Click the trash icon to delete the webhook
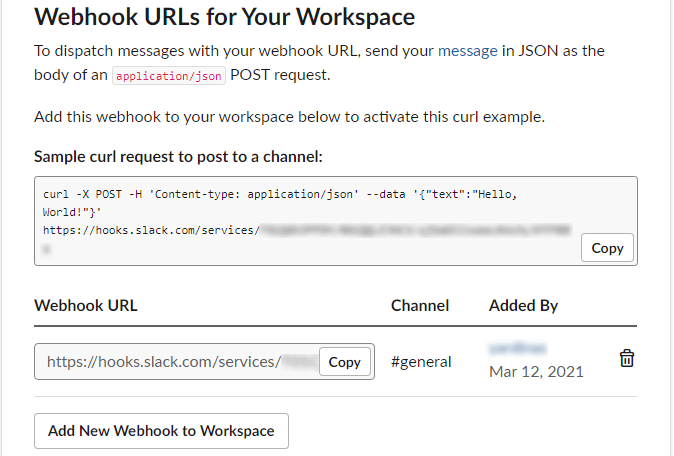Image resolution: width=674 pixels, height=456 pixels. (627, 359)
